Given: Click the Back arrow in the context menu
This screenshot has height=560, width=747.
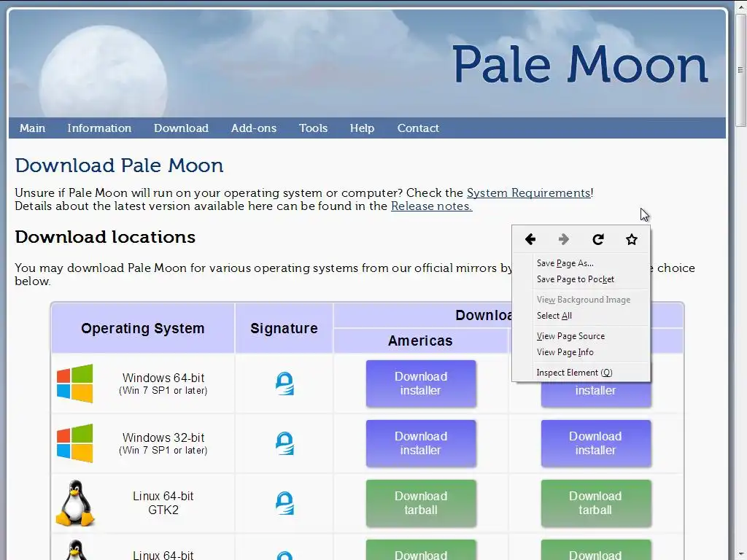Looking at the screenshot, I should coord(530,239).
